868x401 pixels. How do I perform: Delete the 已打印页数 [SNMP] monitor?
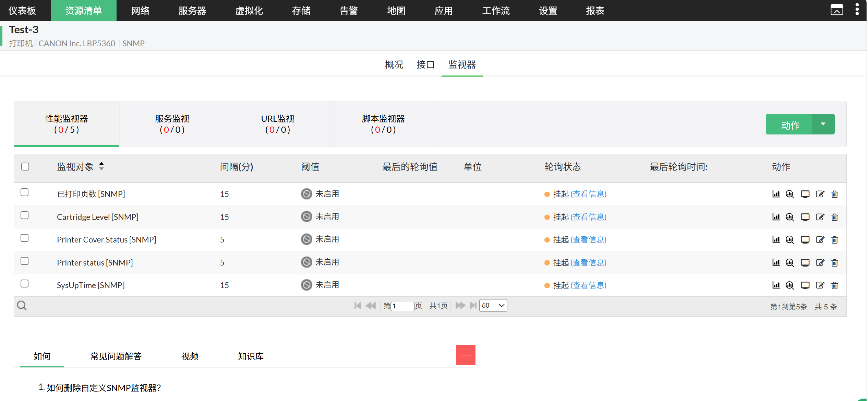click(x=834, y=194)
